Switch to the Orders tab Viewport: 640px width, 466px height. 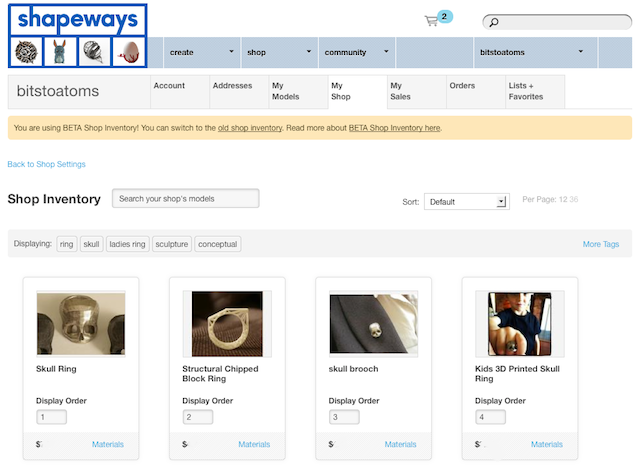(x=462, y=86)
